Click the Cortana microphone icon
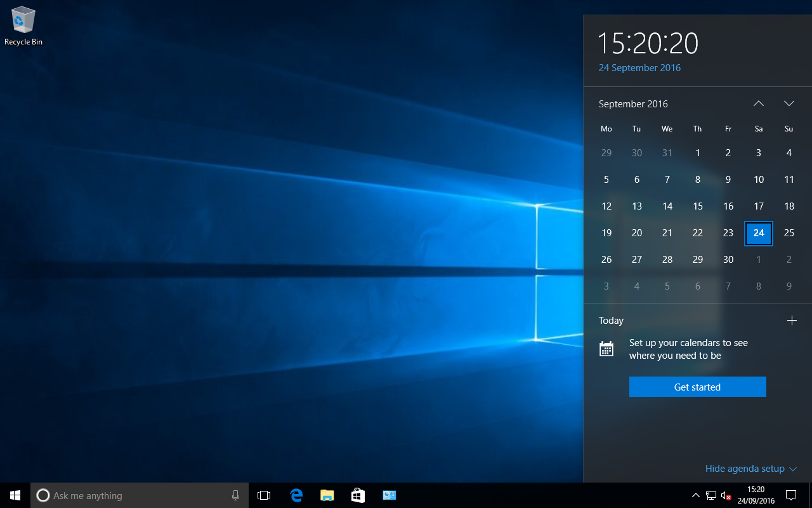Viewport: 812px width, 508px height. point(235,495)
